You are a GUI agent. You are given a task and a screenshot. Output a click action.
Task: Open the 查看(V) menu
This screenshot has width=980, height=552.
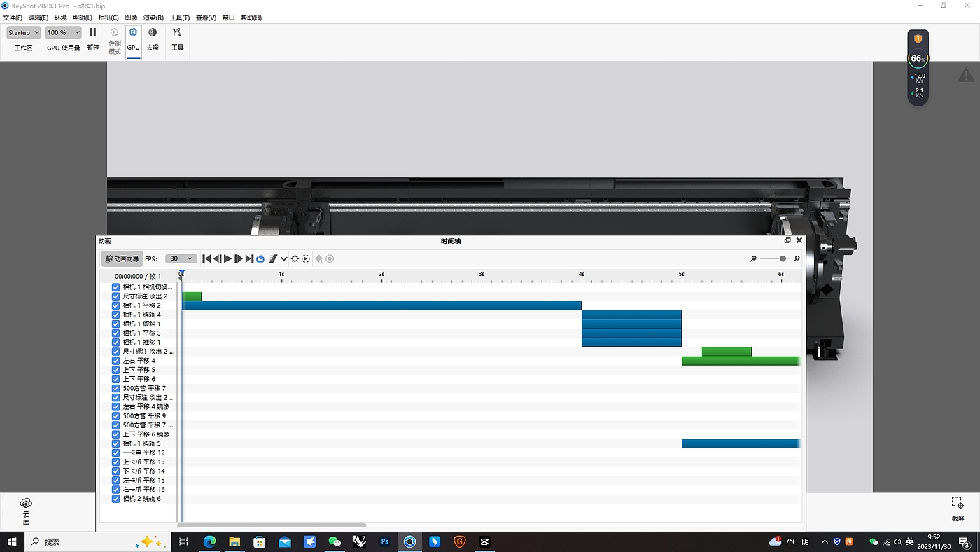[206, 18]
